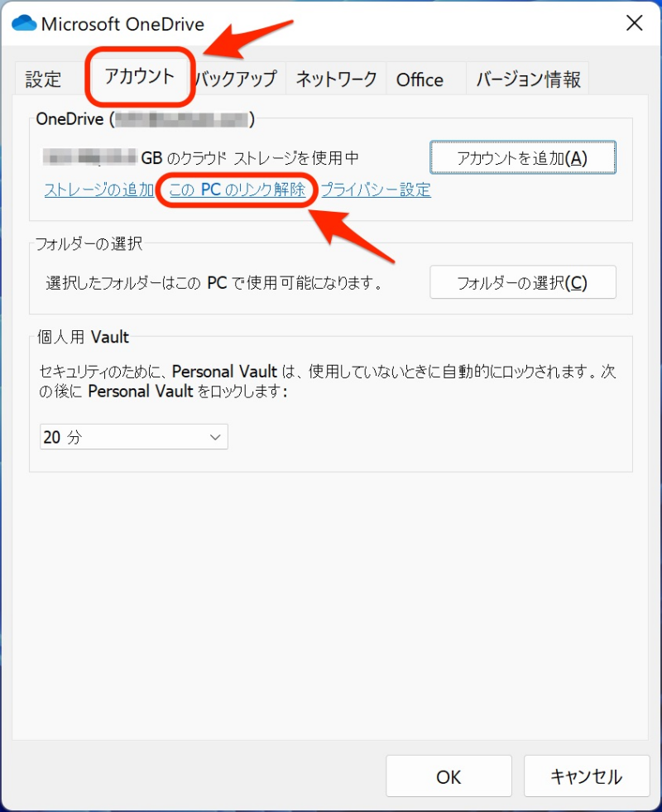Click この PC のリンク解除 link
The width and height of the screenshot is (662, 812).
coord(237,190)
